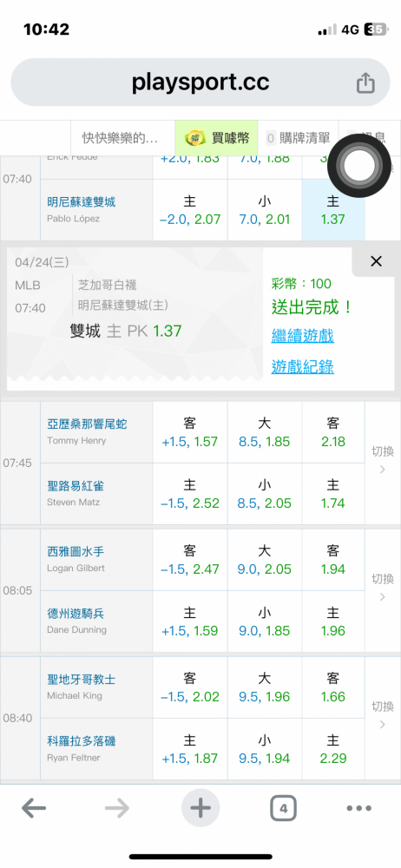Screen dimensions: 401x868
Task: Select 西雅圖水手 away spread −1.5, 2.47
Action: 190,560
